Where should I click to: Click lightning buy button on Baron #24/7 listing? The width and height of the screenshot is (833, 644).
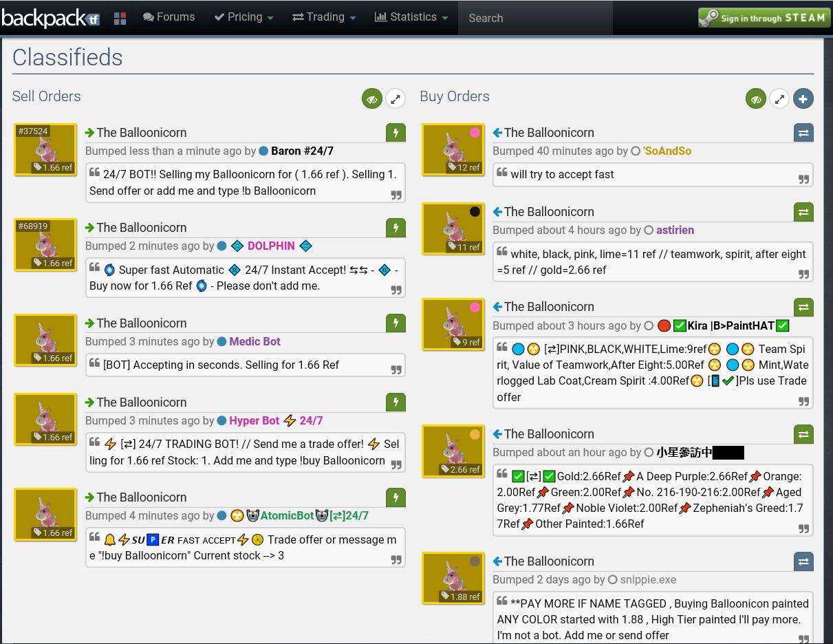coord(396,133)
